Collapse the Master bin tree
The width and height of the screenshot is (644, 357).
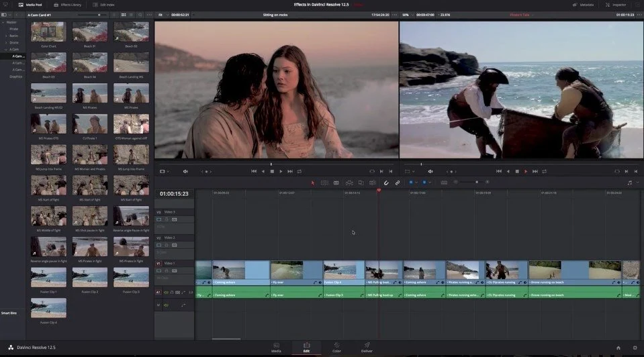pyautogui.click(x=3, y=23)
